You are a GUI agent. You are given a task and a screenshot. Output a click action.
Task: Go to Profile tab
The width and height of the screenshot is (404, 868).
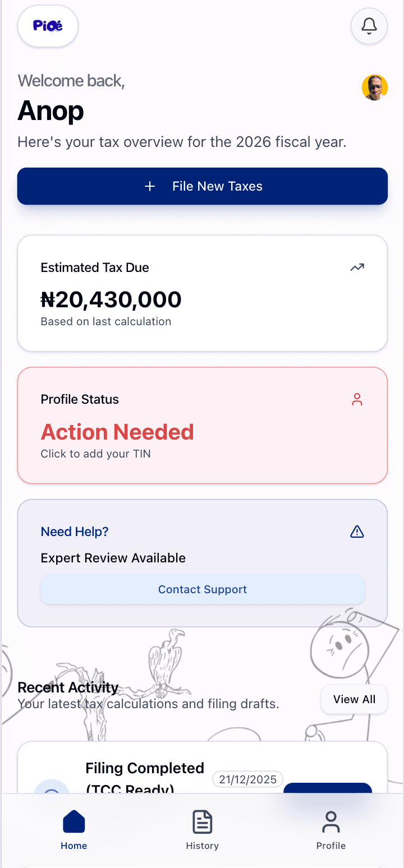(x=330, y=830)
